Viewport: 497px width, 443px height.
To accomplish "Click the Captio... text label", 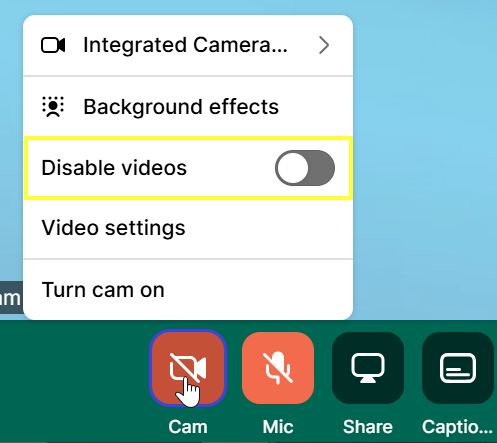I will [x=457, y=427].
